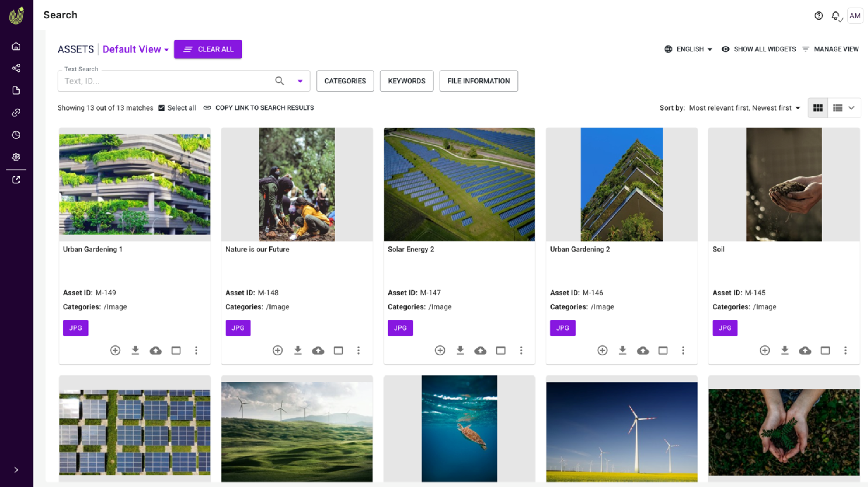
Task: Open the settings gear in sidebar
Action: tap(16, 157)
